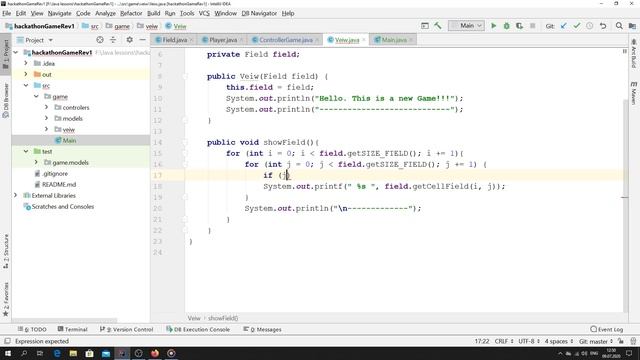Open the Messages tool window
The image size is (640, 360).
click(x=262, y=329)
